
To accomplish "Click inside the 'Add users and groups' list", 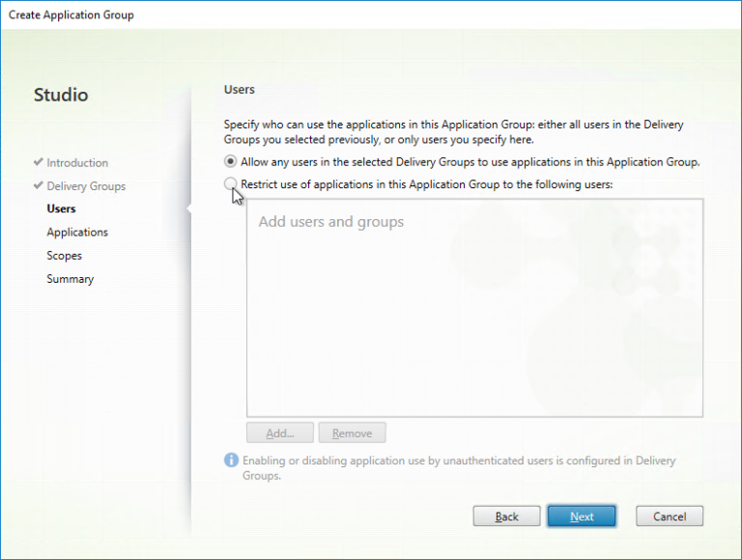I will pos(473,319).
